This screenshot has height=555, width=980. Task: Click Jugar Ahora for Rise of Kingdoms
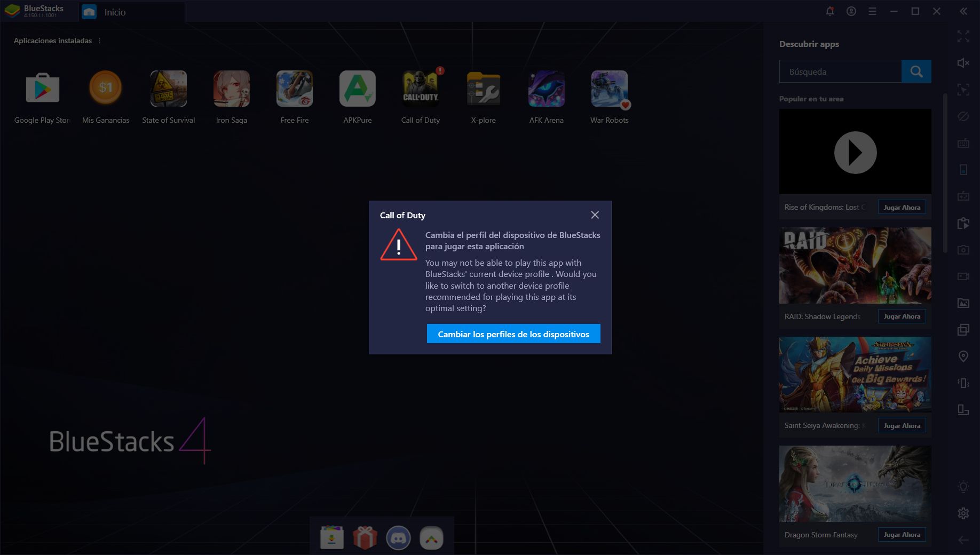click(x=902, y=207)
